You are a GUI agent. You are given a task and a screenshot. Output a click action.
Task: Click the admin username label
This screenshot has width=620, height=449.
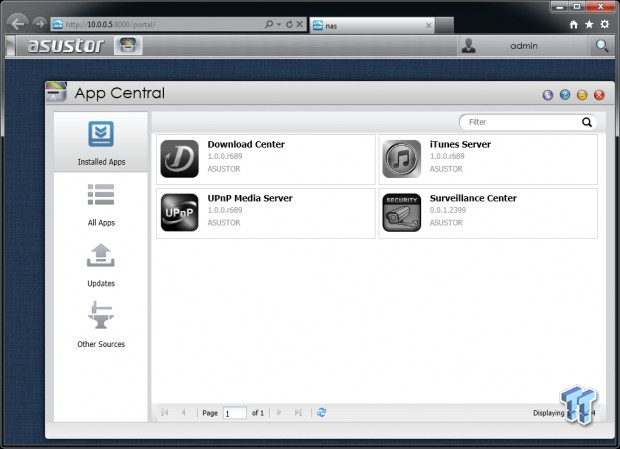(x=524, y=46)
